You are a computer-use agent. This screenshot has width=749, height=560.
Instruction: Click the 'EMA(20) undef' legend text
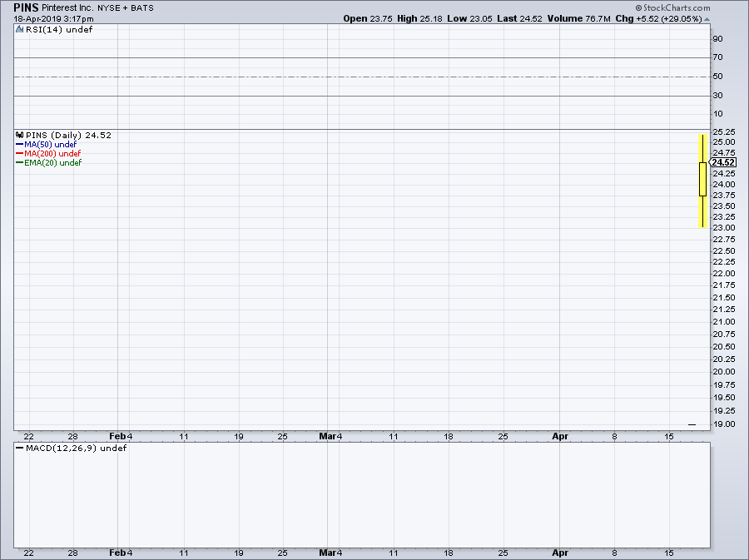coord(53,162)
